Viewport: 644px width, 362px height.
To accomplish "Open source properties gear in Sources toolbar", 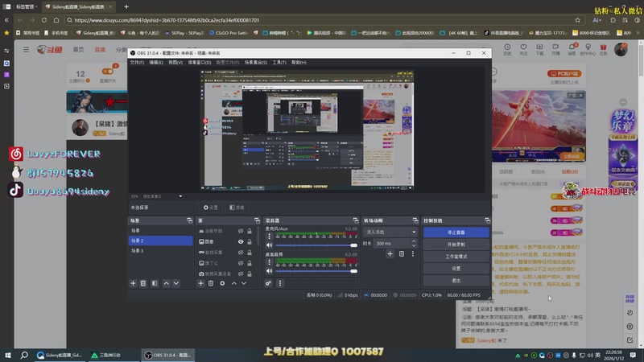I will pos(223,283).
